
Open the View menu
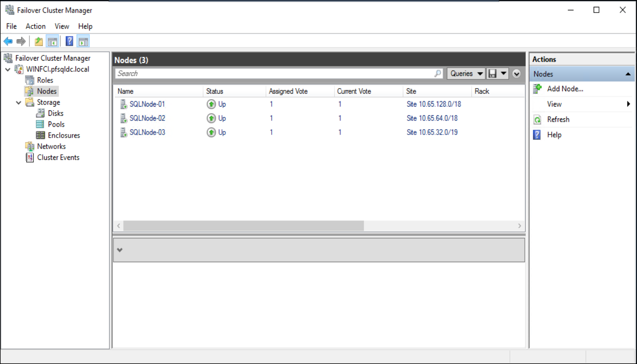pos(62,26)
